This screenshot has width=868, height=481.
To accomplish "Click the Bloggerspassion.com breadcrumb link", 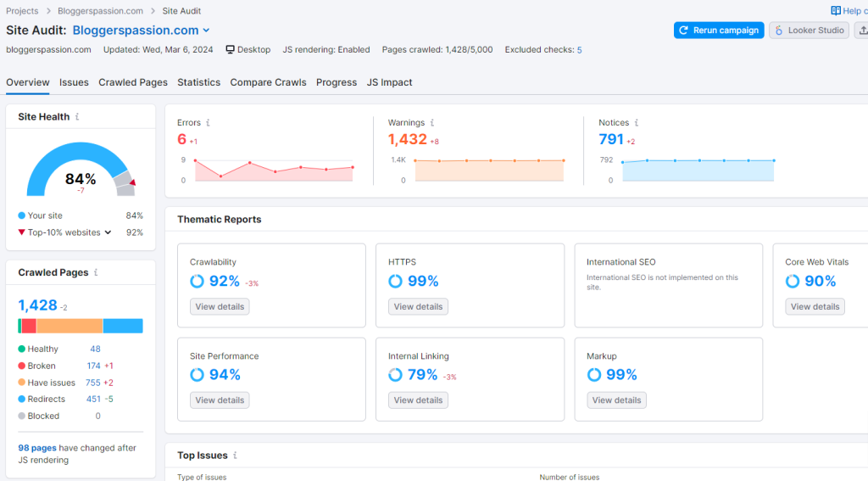I will (100, 11).
